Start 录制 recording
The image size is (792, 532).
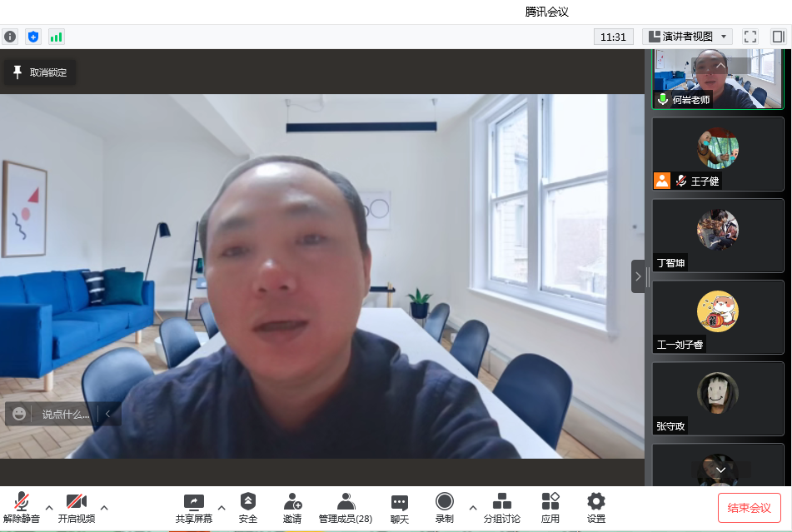point(445,508)
